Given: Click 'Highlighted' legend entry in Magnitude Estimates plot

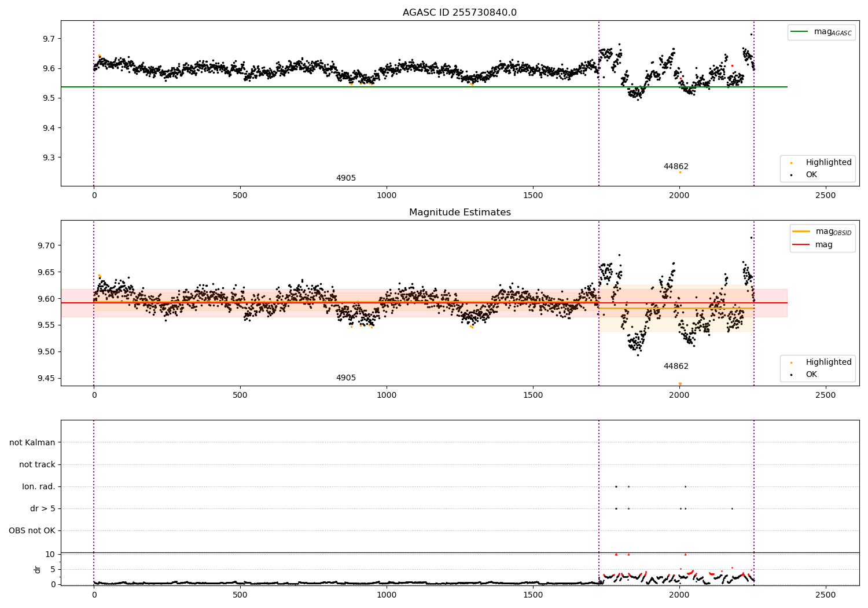Looking at the screenshot, I should coord(829,362).
